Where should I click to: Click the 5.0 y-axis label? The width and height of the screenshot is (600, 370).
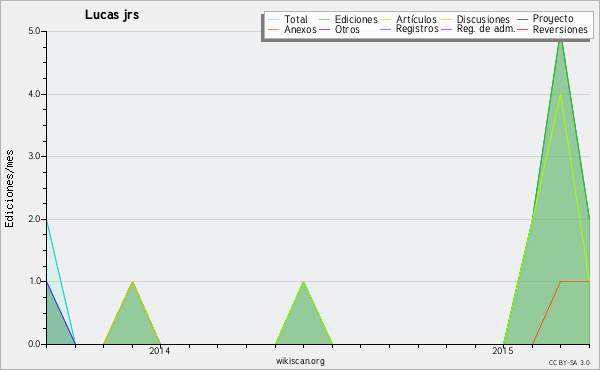click(x=34, y=31)
